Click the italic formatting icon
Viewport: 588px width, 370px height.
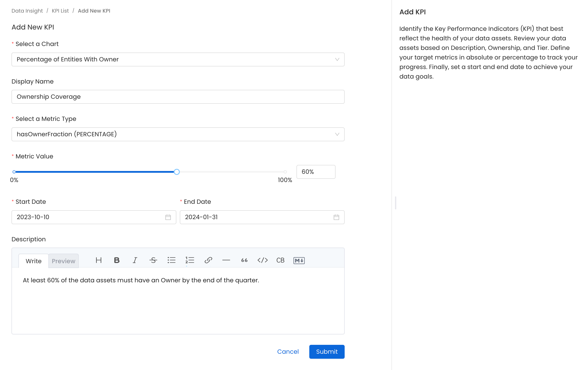coord(135,260)
